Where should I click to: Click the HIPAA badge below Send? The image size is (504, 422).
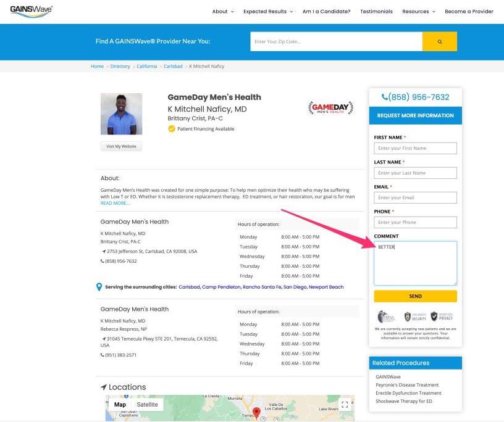[x=386, y=316]
